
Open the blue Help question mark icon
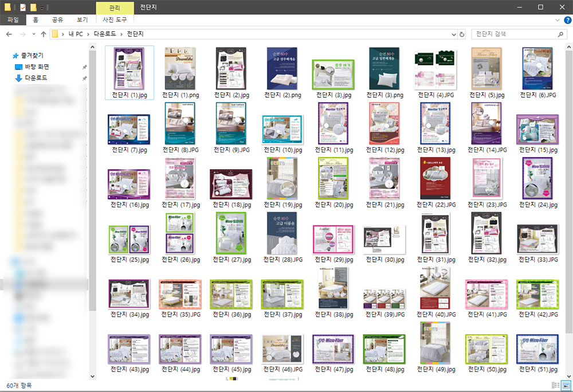[567, 20]
